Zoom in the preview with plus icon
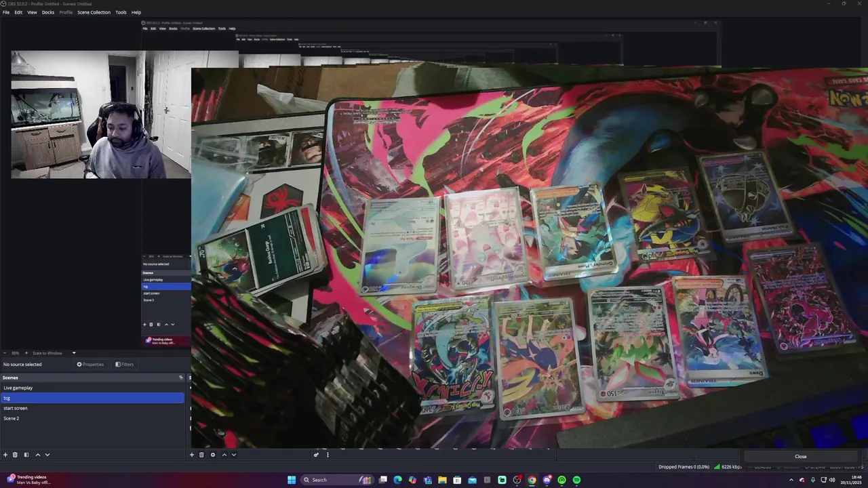Screen dimensions: 868x488 click(26, 353)
